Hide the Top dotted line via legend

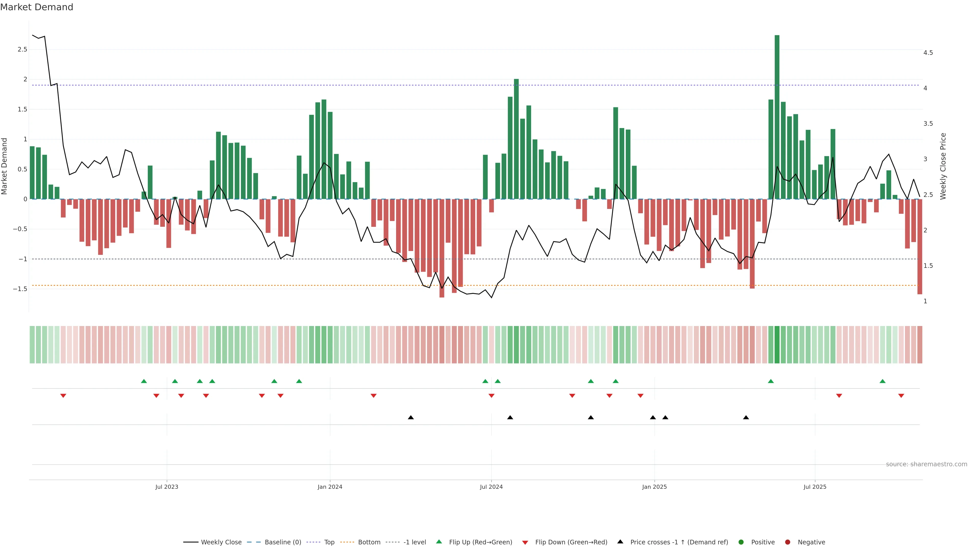coord(329,542)
